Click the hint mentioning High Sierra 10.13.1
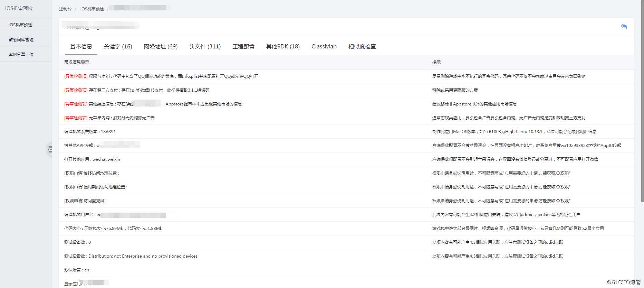 point(514,132)
